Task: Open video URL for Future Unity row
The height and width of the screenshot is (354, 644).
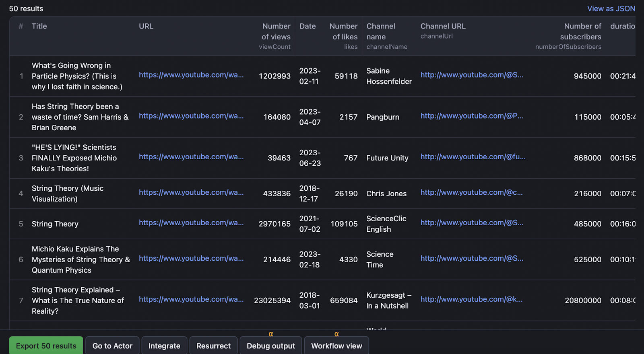Action: coord(191,157)
